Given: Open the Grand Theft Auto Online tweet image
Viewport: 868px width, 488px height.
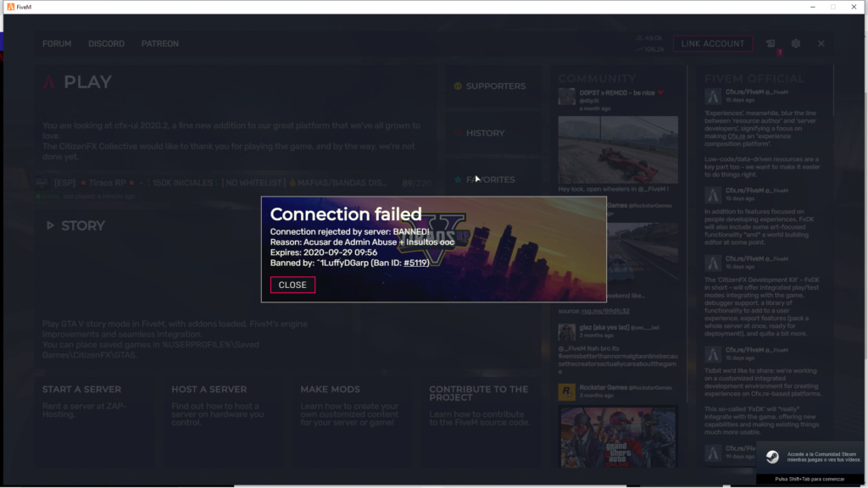Looking at the screenshot, I should click(618, 437).
